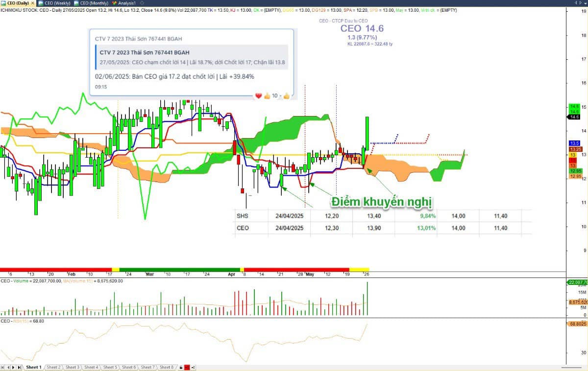Open quoted message about CEO chạm chốt lời 14
The image size is (588, 371).
pyautogui.click(x=192, y=57)
